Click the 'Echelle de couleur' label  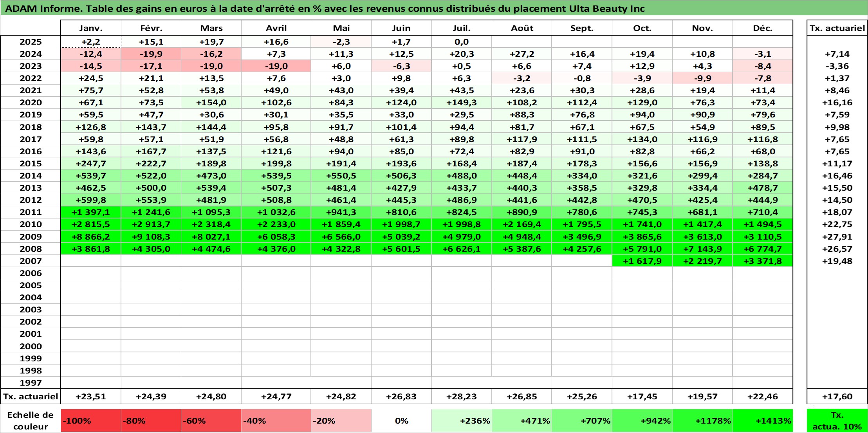coord(31,421)
